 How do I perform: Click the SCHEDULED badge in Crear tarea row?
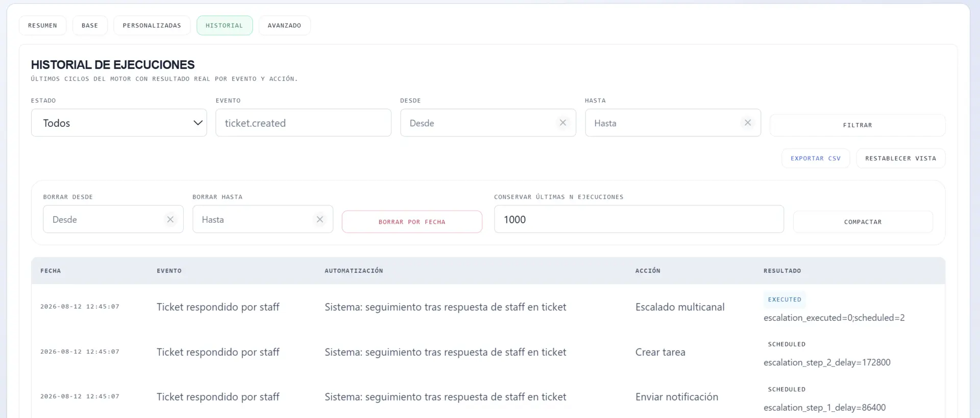[x=787, y=344]
